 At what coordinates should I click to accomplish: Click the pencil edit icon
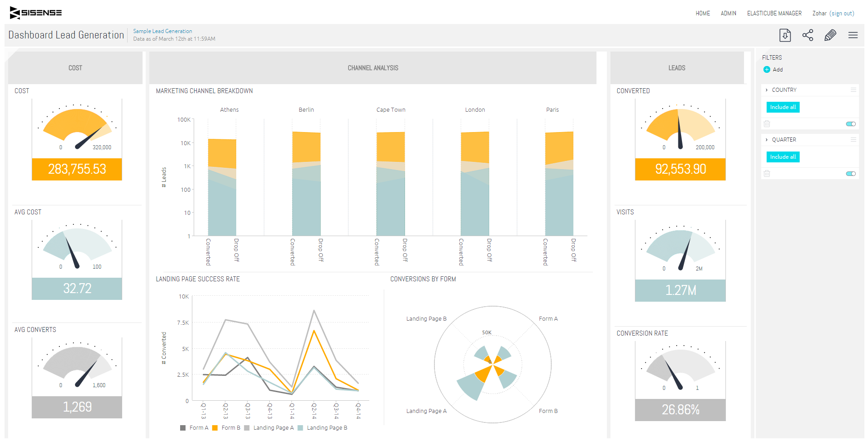(830, 35)
